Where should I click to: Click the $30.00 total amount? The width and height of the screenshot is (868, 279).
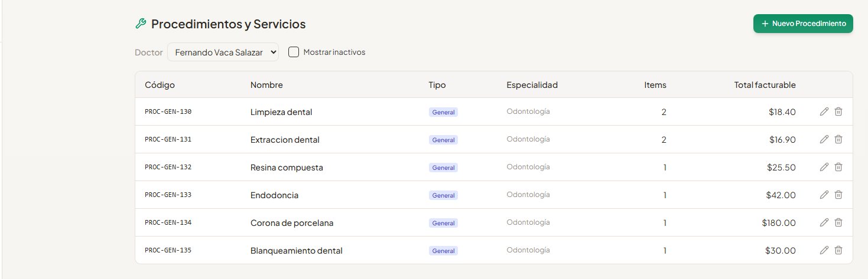780,251
